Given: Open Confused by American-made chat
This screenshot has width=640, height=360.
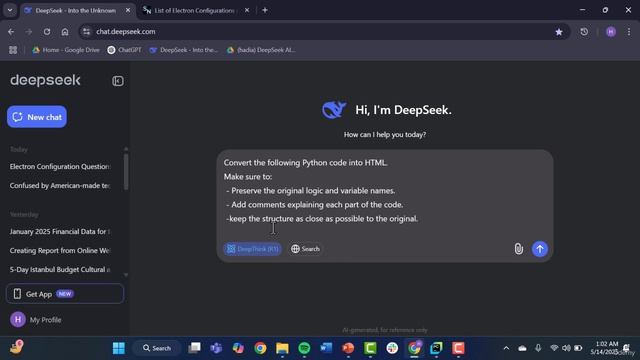Looking at the screenshot, I should [x=60, y=185].
